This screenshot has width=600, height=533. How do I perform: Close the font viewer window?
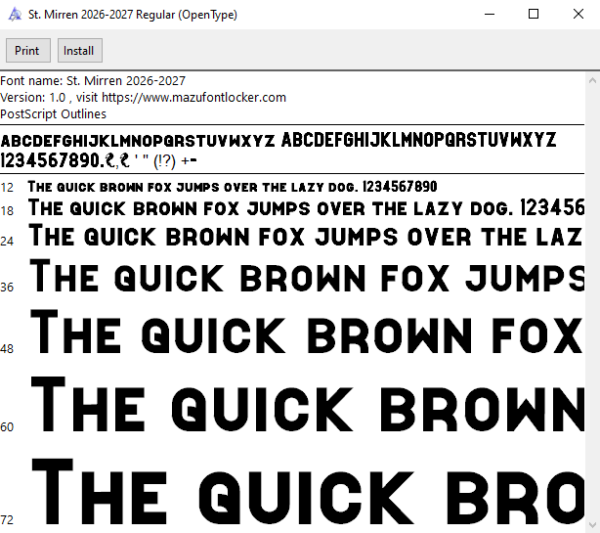pos(578,15)
